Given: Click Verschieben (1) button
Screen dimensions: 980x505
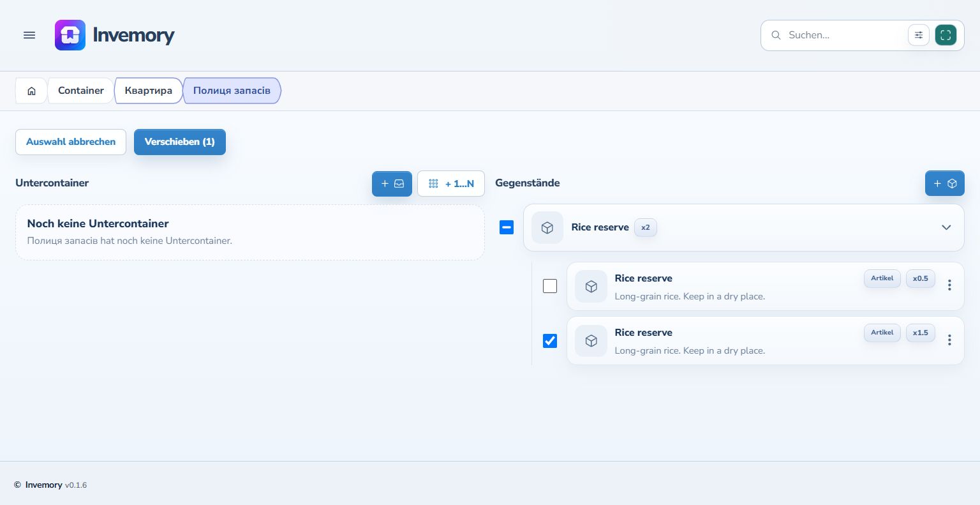Looking at the screenshot, I should point(180,142).
